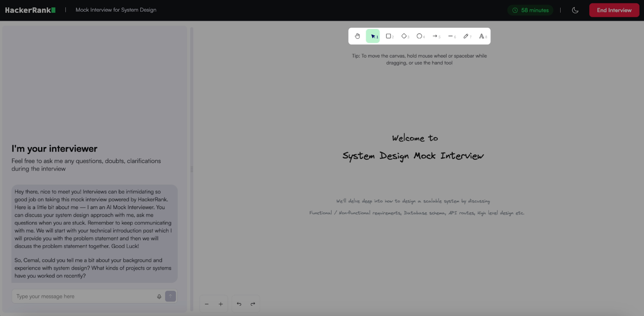The width and height of the screenshot is (644, 316).
Task: Select the Rectangle shape tool
Action: (388, 36)
